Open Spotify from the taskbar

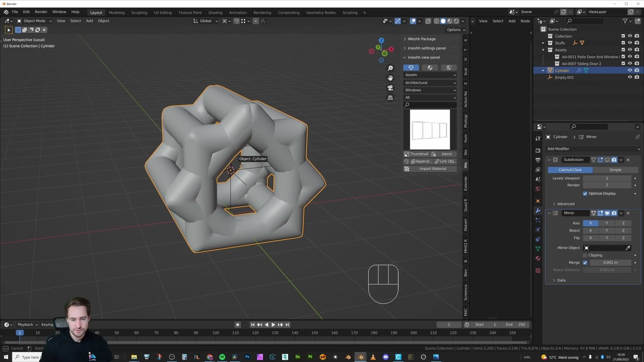(222, 357)
